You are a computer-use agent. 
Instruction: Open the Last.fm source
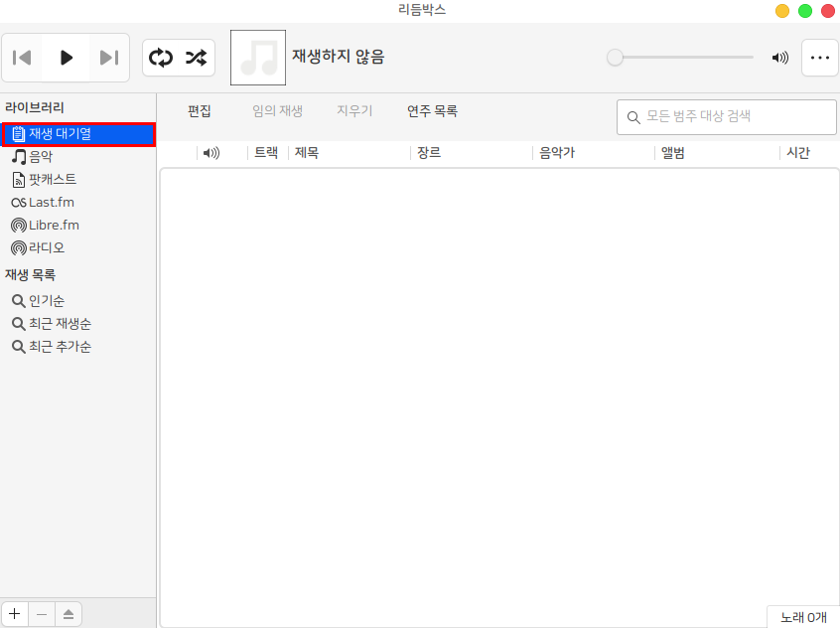point(51,203)
